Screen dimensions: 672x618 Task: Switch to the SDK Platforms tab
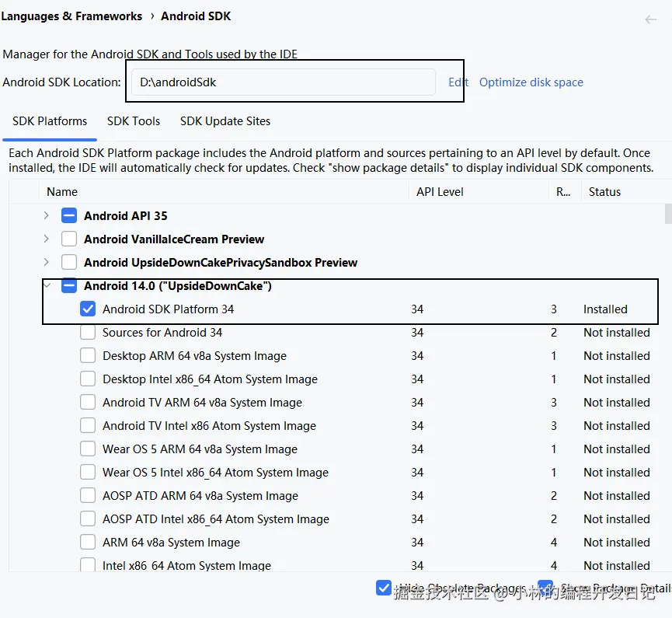click(x=50, y=121)
